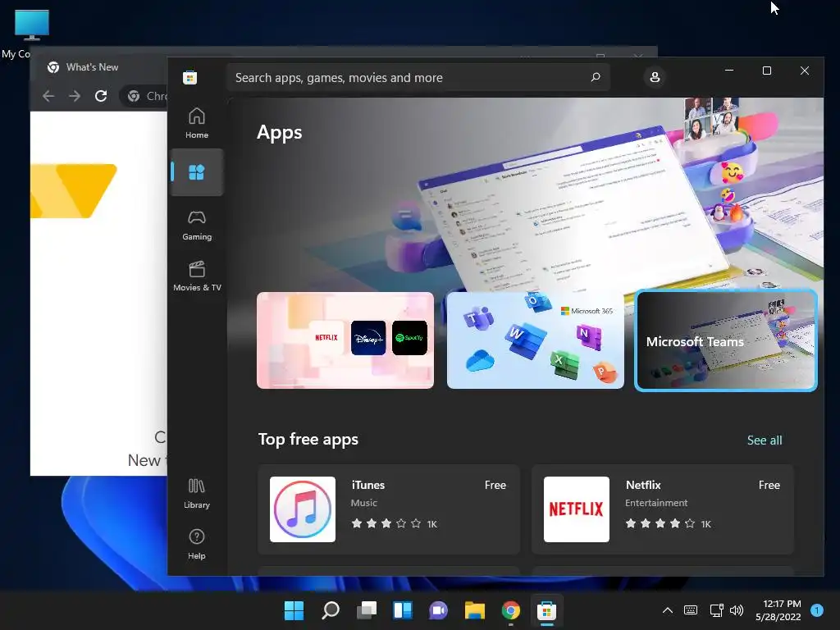Click the Store search input field

click(418, 77)
